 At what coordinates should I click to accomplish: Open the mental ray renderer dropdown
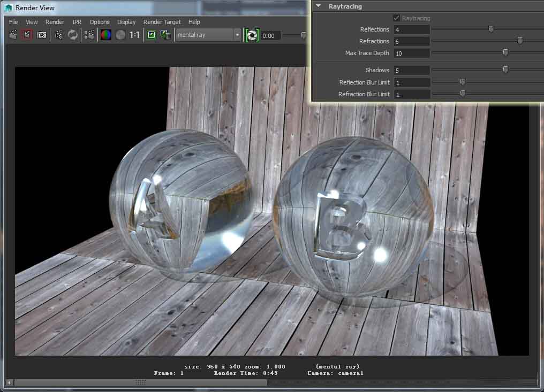click(208, 35)
